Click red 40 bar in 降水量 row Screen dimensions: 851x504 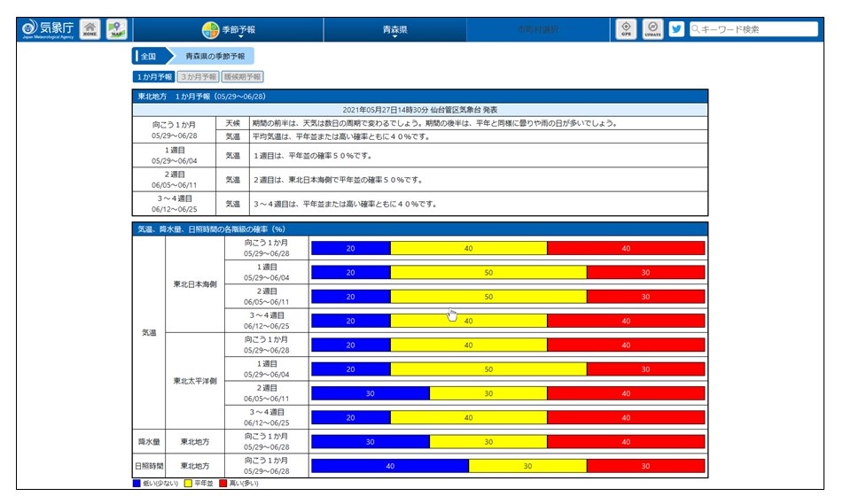tap(626, 442)
